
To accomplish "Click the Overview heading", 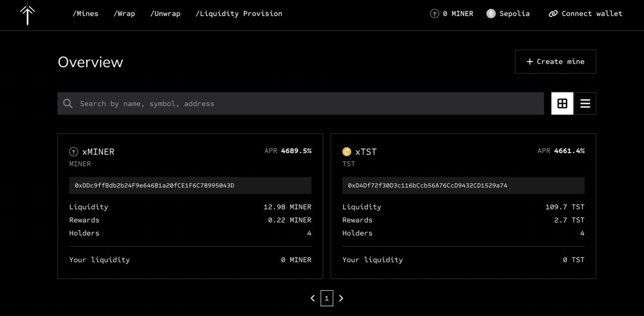I will 91,62.
